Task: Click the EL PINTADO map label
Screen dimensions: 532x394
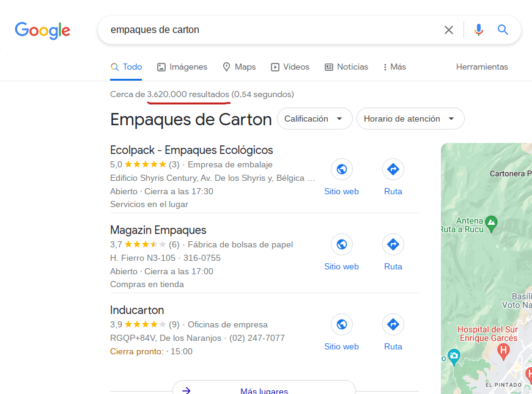Action: tap(503, 385)
